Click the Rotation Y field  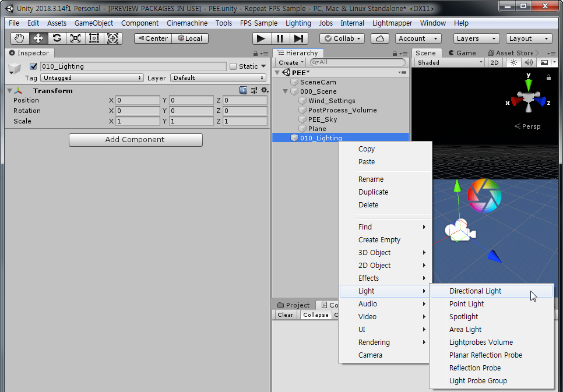191,111
